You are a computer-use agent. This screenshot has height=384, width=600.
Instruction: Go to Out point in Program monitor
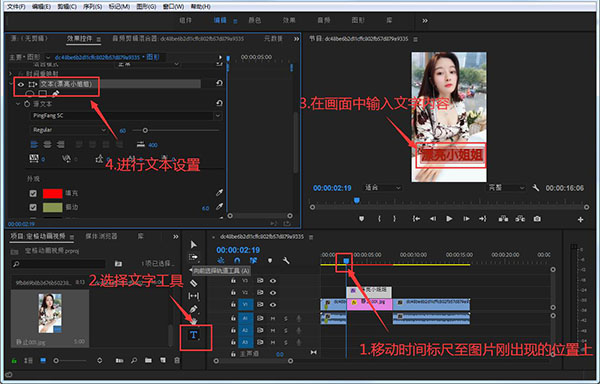coord(483,219)
